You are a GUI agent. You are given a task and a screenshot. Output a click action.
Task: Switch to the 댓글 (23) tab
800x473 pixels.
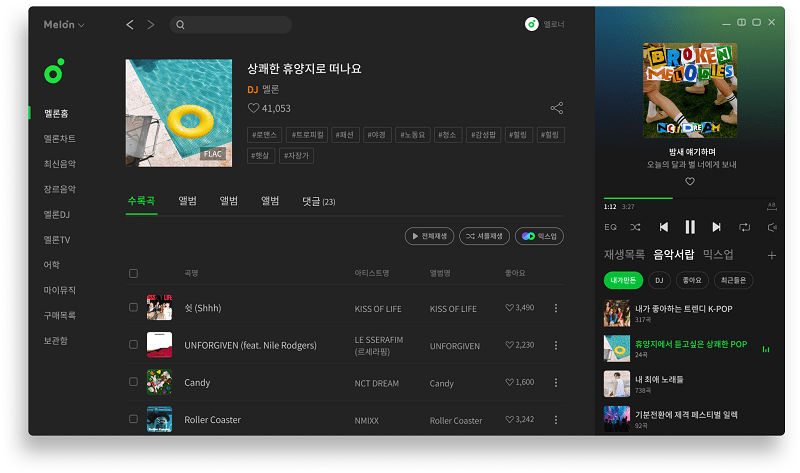pos(319,202)
